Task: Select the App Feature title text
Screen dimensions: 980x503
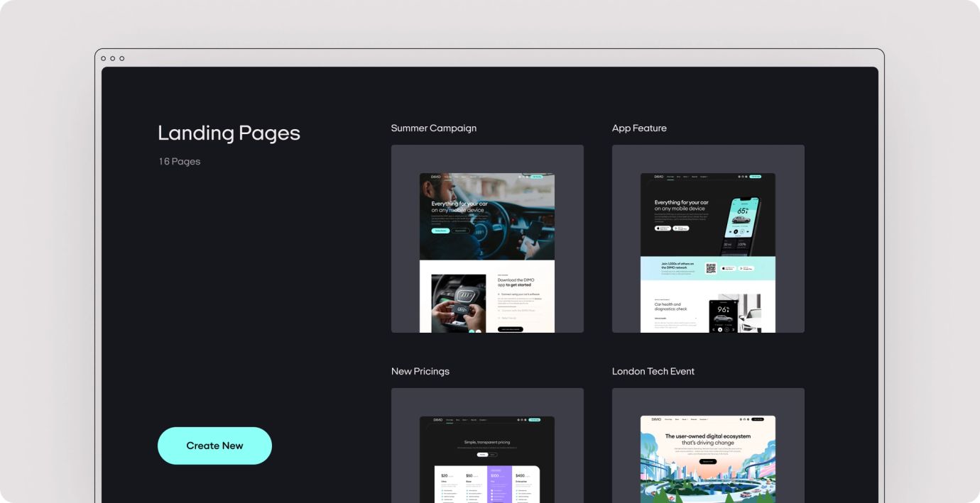Action: pyautogui.click(x=639, y=128)
